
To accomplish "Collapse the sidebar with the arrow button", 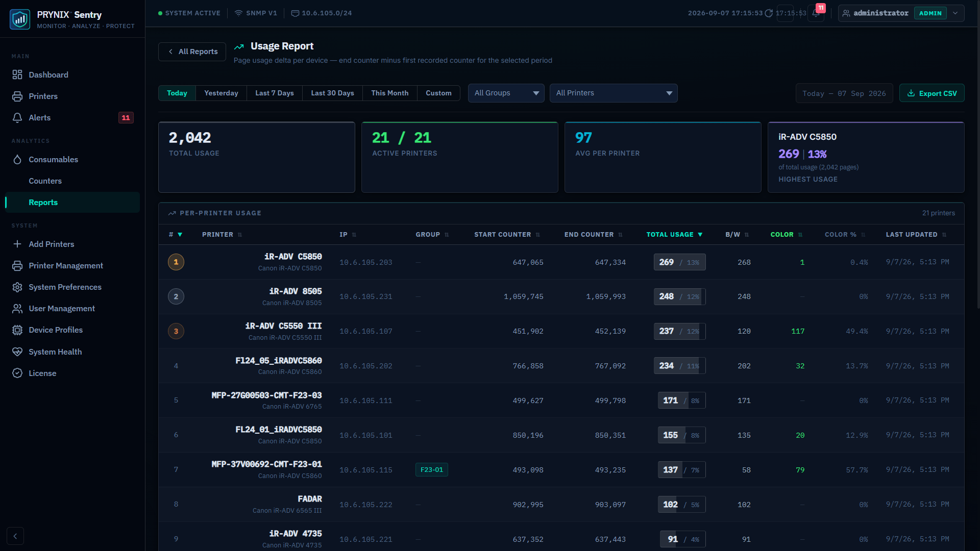I will pos(15,536).
